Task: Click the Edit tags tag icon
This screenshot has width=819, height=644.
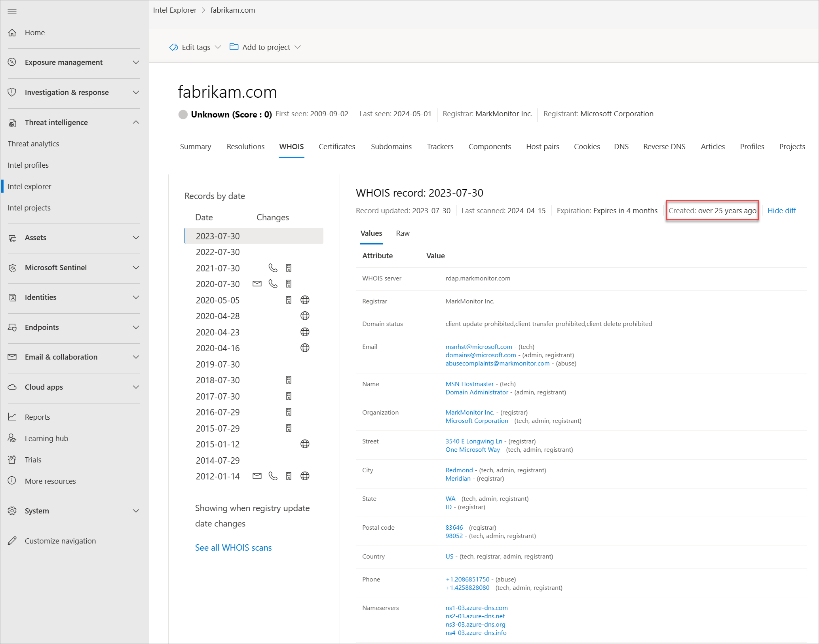Action: 173,47
